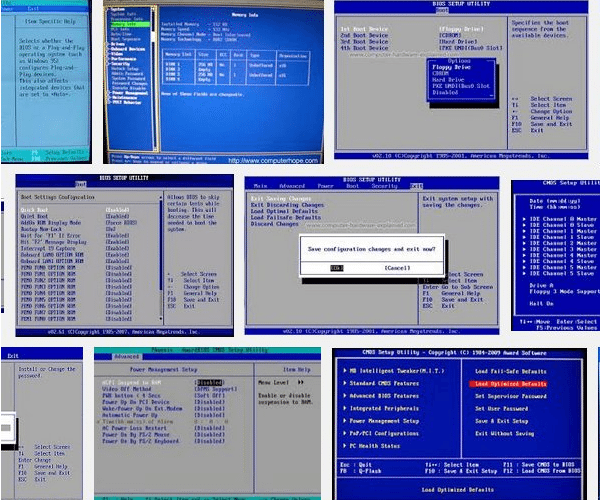Select Discard Changes option

click(274, 224)
